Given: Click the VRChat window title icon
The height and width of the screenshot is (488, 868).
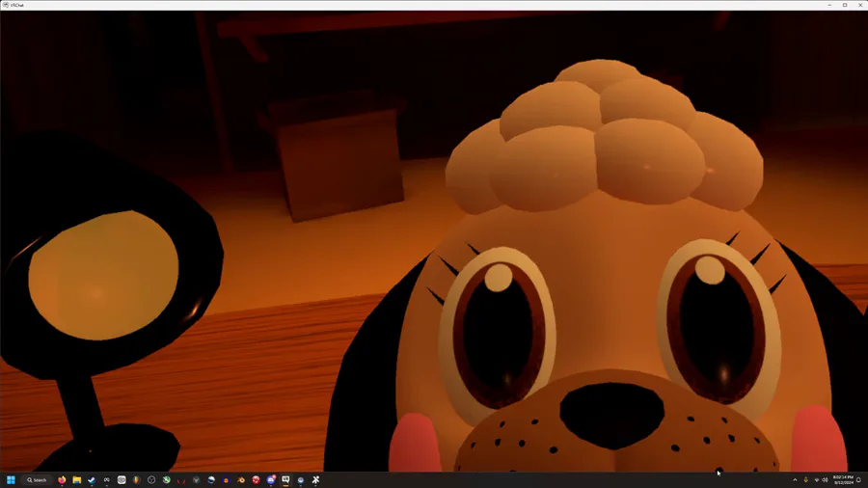Looking at the screenshot, I should (6, 5).
